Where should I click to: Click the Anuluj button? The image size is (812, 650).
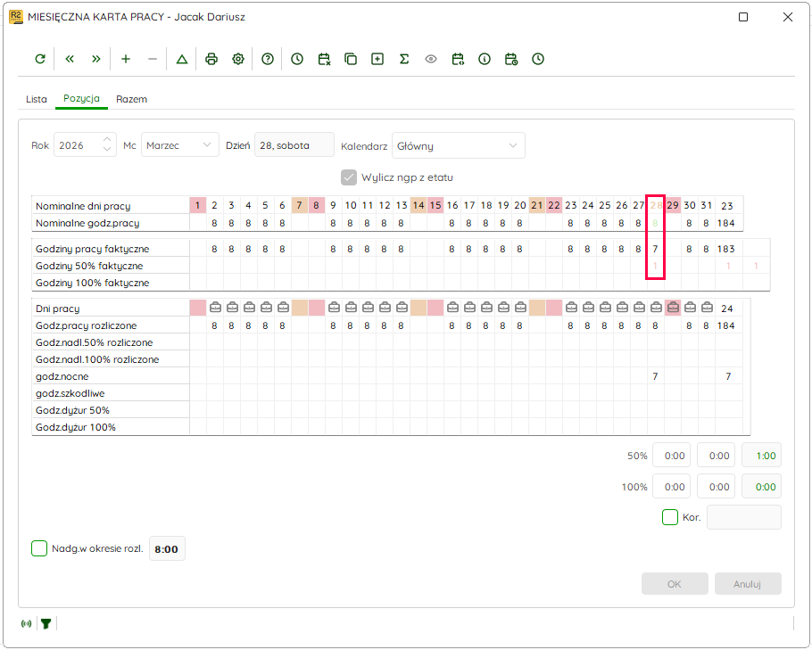(748, 584)
